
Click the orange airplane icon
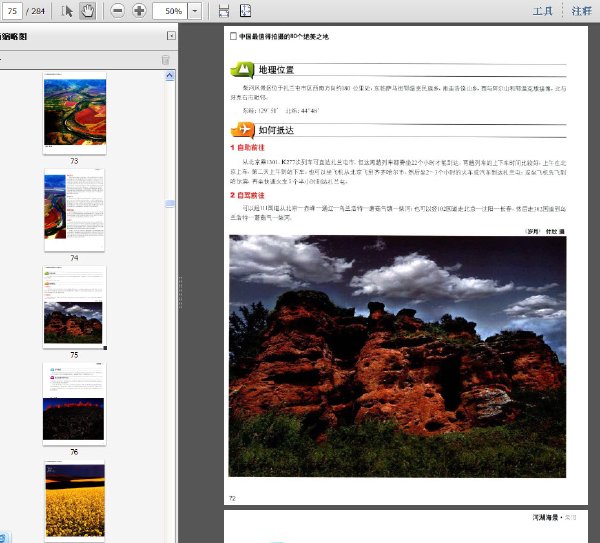point(243,130)
